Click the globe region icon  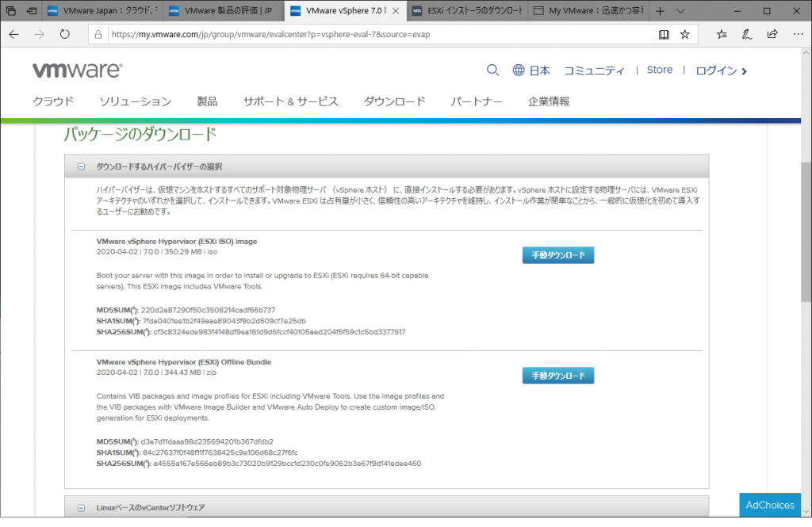[x=519, y=70]
